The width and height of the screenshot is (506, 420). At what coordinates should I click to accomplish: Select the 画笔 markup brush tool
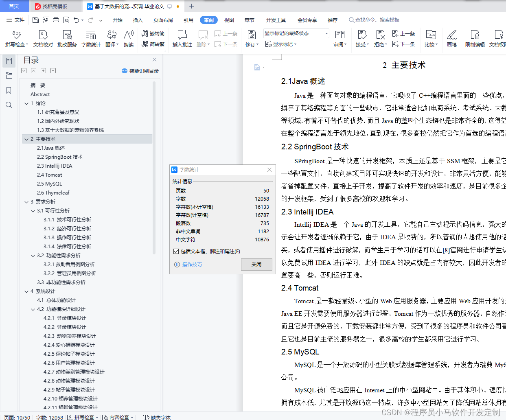click(x=451, y=39)
